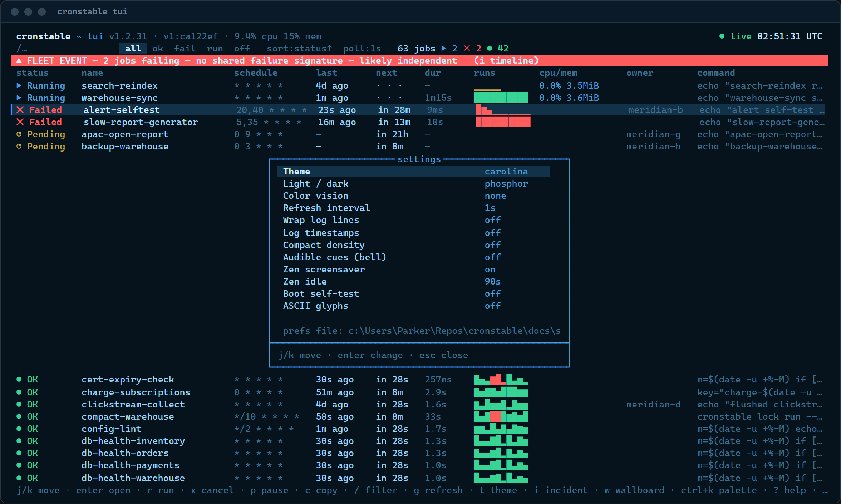Select the all filter tab
The width and height of the screenshot is (841, 504).
[x=133, y=48]
